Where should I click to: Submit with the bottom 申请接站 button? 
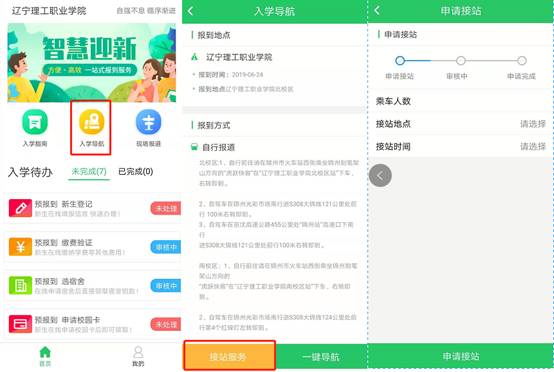point(461,356)
